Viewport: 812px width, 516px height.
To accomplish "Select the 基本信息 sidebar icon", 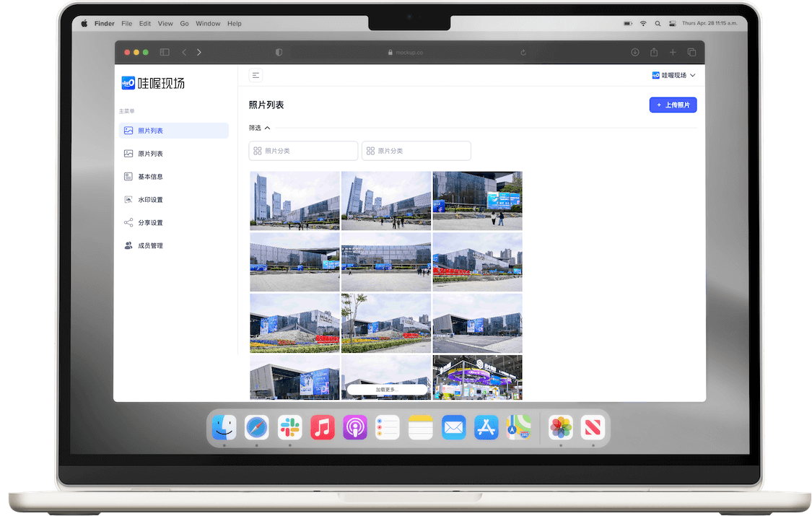I will (x=128, y=177).
